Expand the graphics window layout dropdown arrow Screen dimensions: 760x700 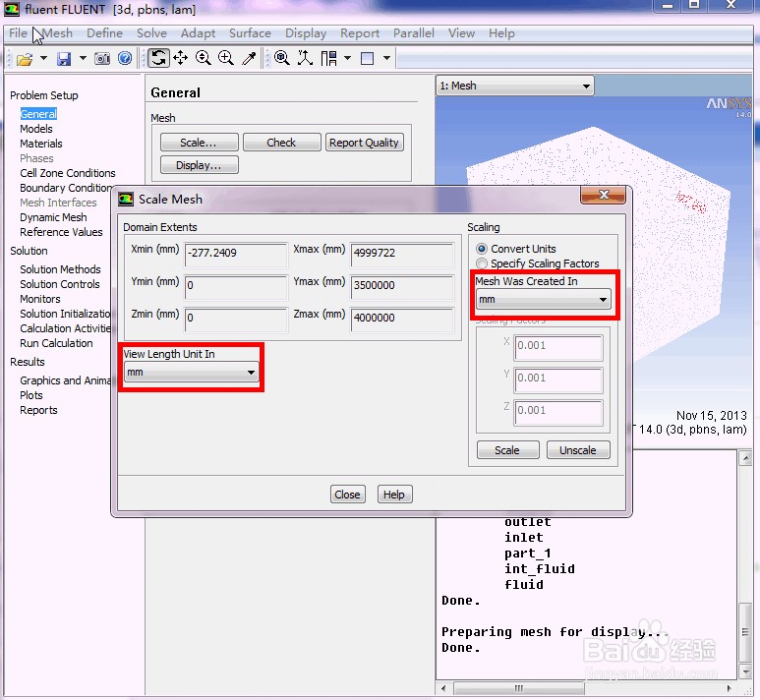[x=386, y=59]
